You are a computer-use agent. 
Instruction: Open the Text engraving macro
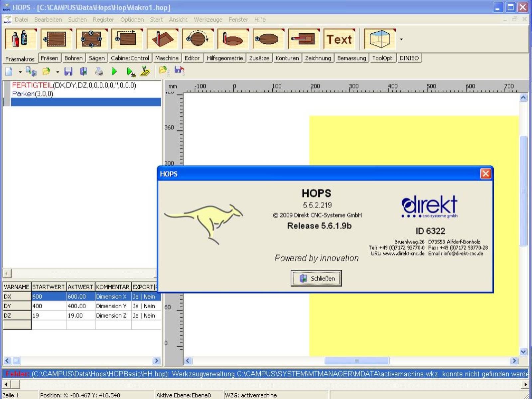pos(339,39)
